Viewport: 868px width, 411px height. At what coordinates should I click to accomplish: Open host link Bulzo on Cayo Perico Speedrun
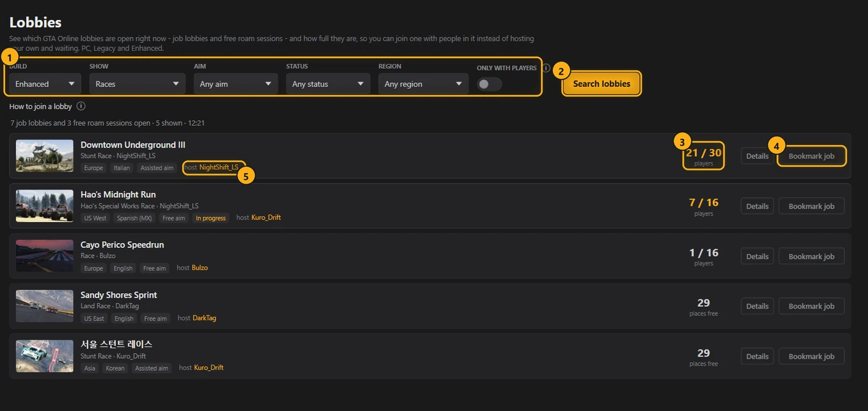pos(200,268)
